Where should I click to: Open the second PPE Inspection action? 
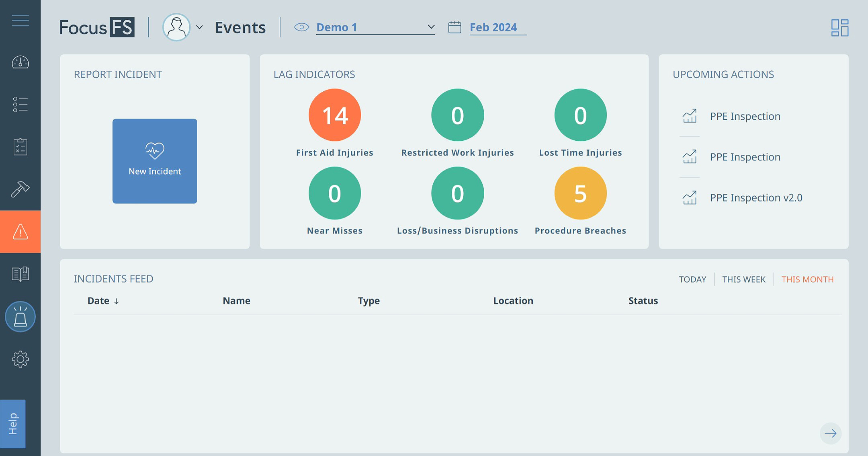745,157
